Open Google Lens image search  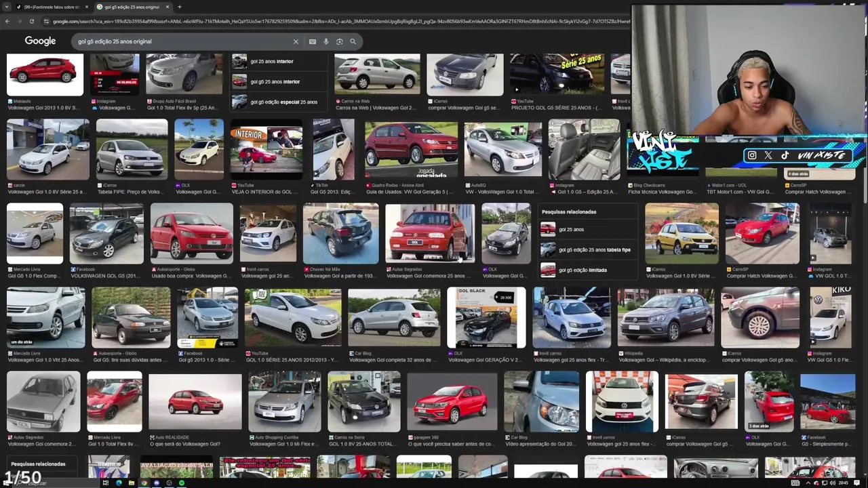click(340, 41)
